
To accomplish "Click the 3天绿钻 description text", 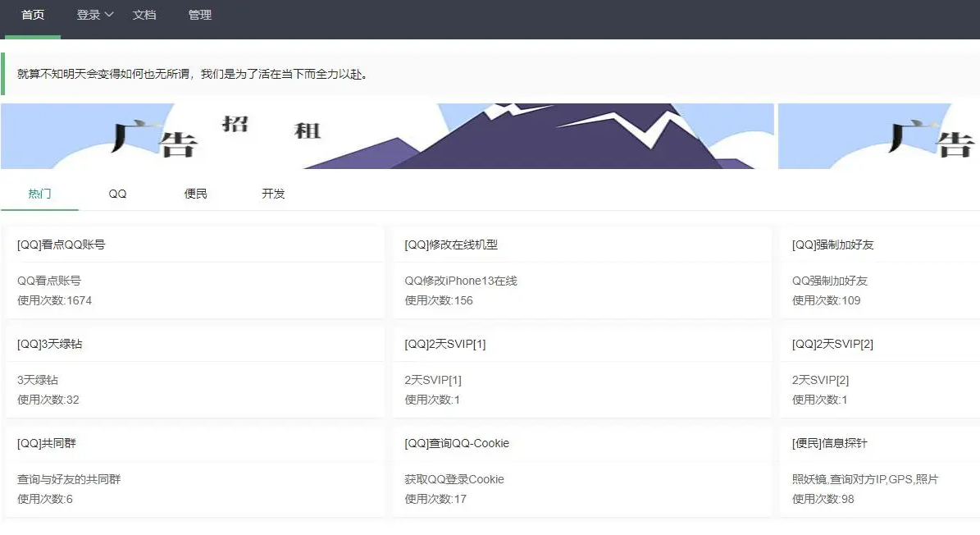I will (x=38, y=380).
